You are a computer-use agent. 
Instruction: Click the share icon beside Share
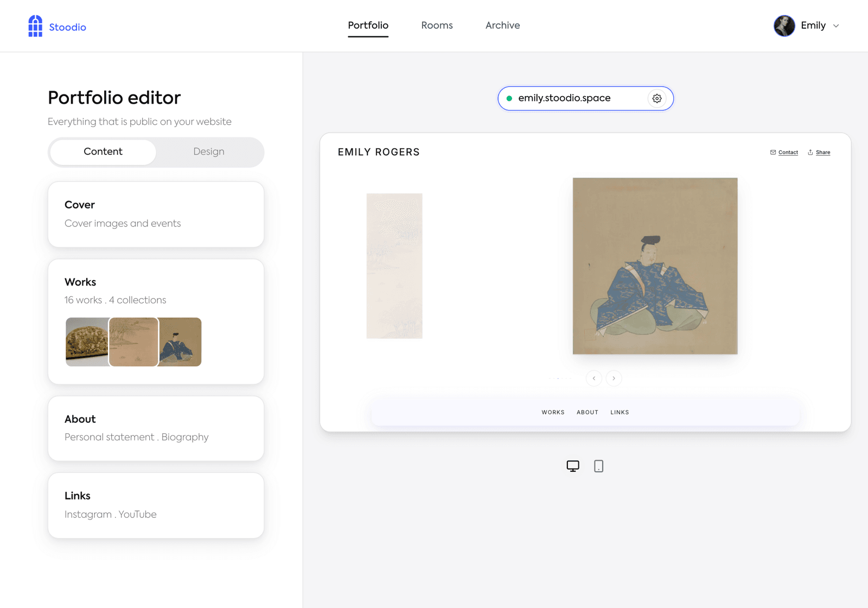point(810,153)
